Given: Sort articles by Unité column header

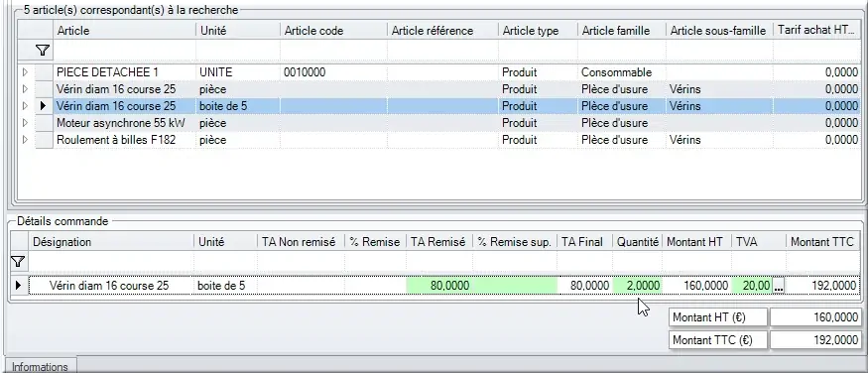Looking at the screenshot, I should 238,31.
